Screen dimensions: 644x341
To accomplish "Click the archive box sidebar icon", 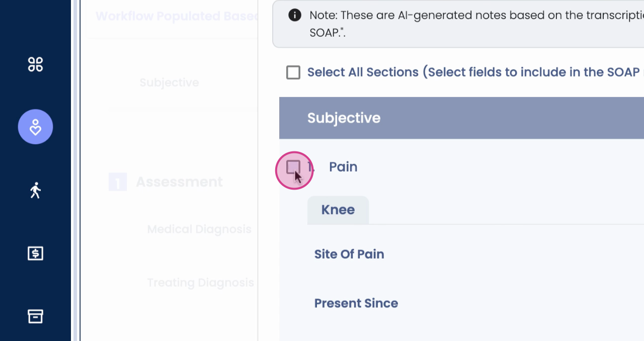I will pos(35,316).
